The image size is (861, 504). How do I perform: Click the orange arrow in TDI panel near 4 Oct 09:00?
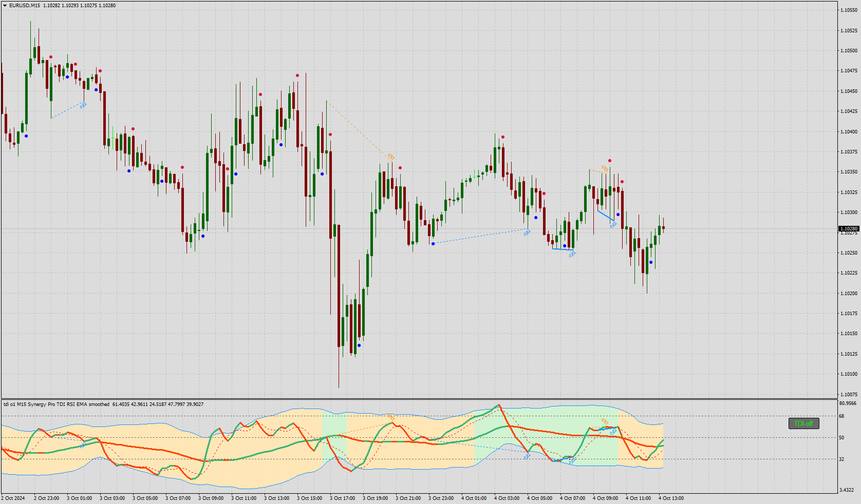[x=605, y=422]
